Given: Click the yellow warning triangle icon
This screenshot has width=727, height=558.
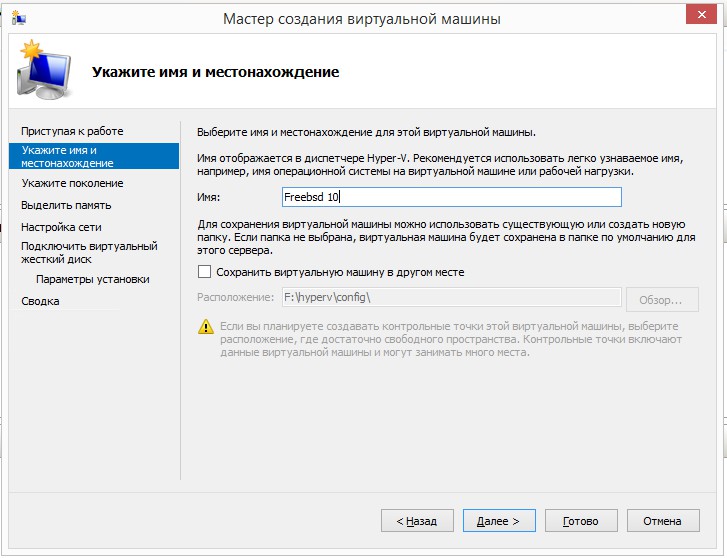Looking at the screenshot, I should 206,327.
